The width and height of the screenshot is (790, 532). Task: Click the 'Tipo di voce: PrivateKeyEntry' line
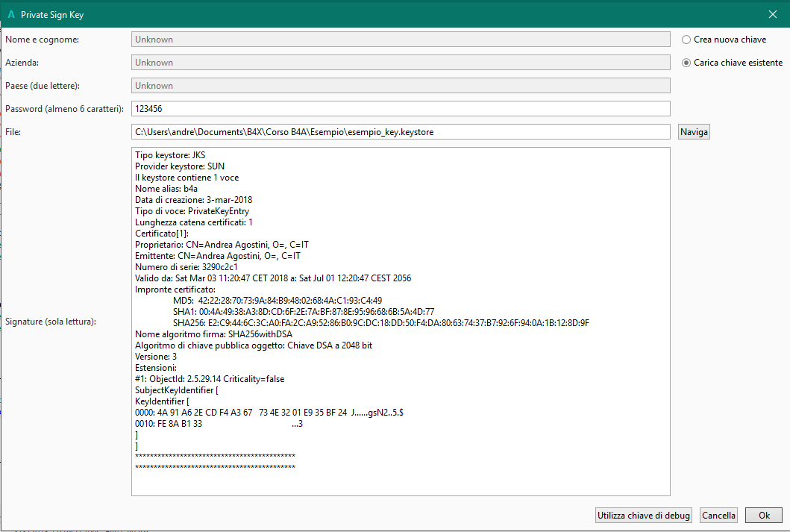(192, 211)
